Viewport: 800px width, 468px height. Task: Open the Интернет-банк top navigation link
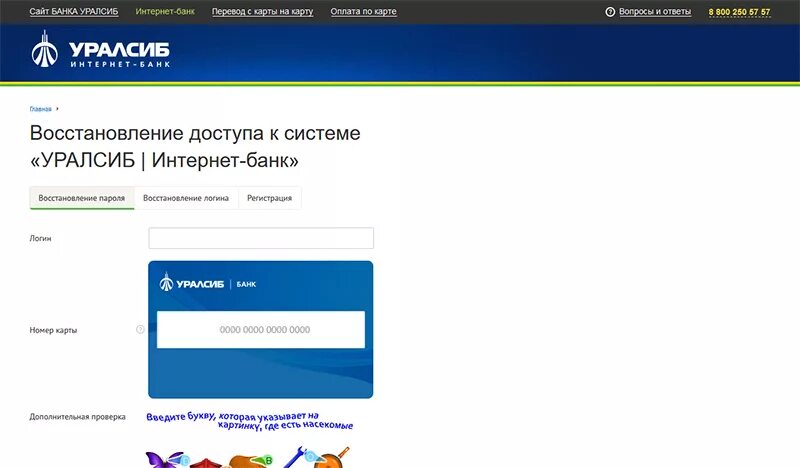click(165, 11)
